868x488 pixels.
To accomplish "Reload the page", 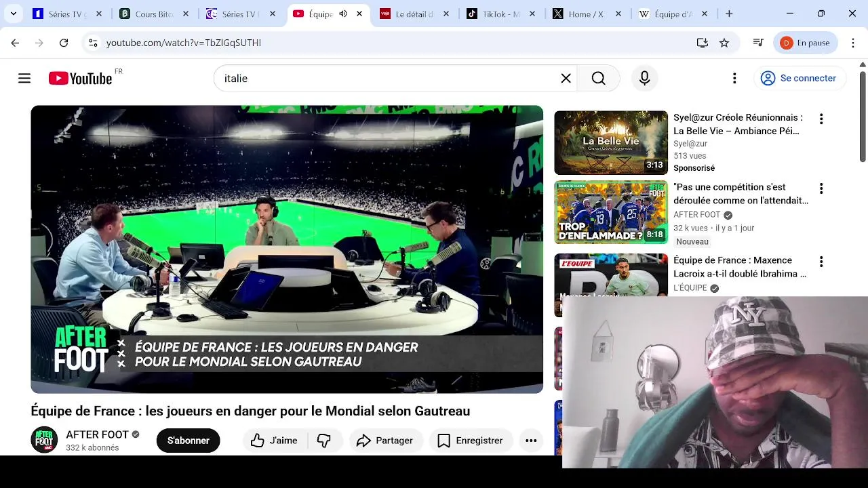I will point(64,43).
